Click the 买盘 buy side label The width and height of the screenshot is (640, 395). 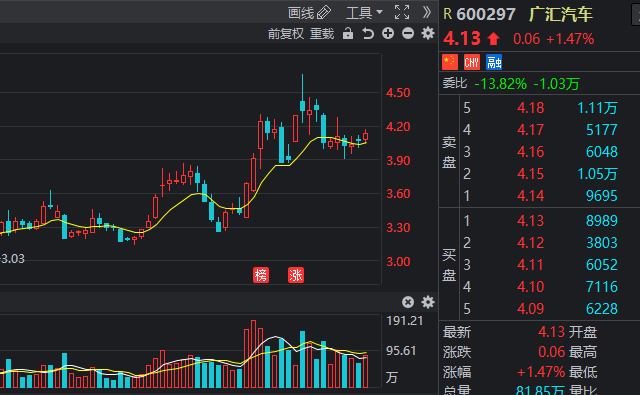pyautogui.click(x=449, y=265)
